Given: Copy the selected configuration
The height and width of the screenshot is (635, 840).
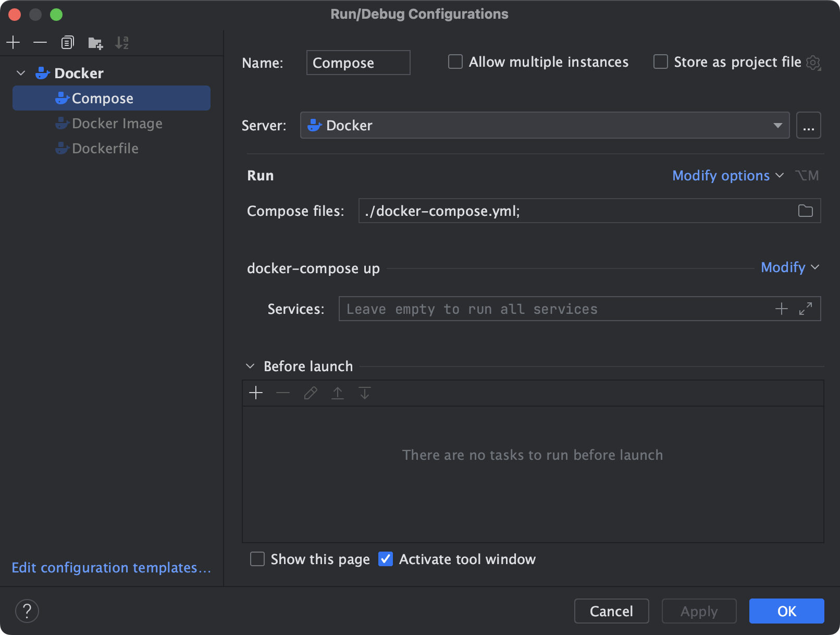Looking at the screenshot, I should click(67, 42).
